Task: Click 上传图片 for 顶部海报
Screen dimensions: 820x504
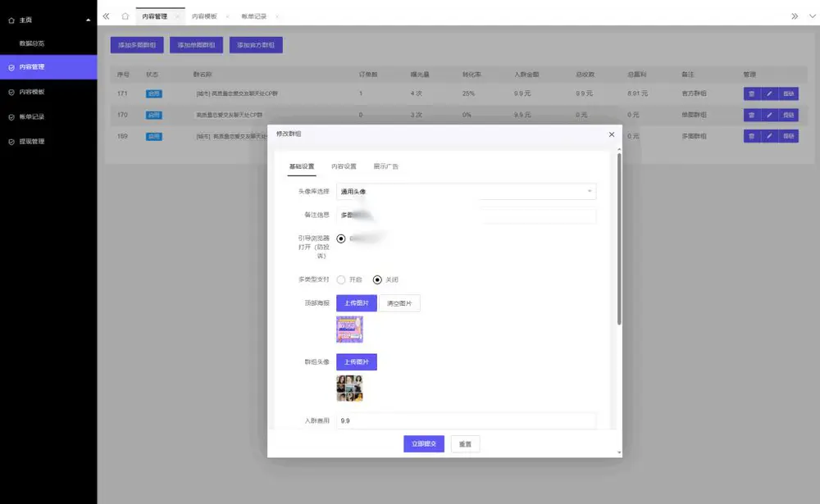Action: [x=357, y=303]
